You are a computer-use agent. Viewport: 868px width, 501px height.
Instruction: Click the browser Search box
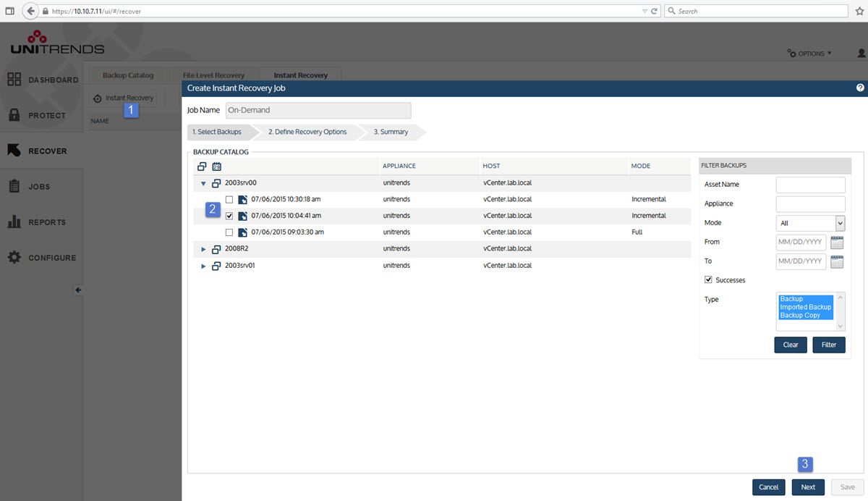755,12
